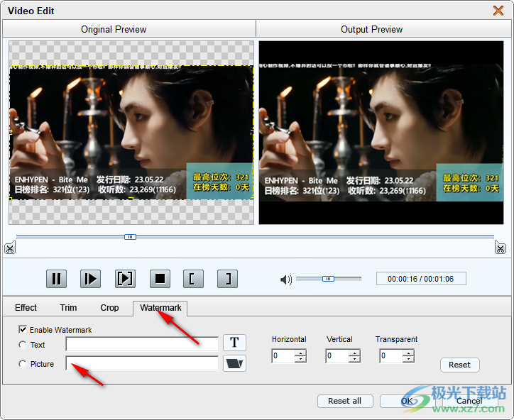Image resolution: width=514 pixels, height=420 pixels.
Task: Set trim start with left bracket button
Action: [193, 279]
